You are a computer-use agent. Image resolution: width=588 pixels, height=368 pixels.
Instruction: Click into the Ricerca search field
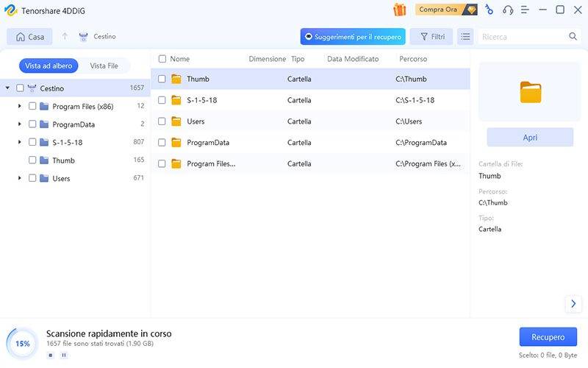point(522,36)
